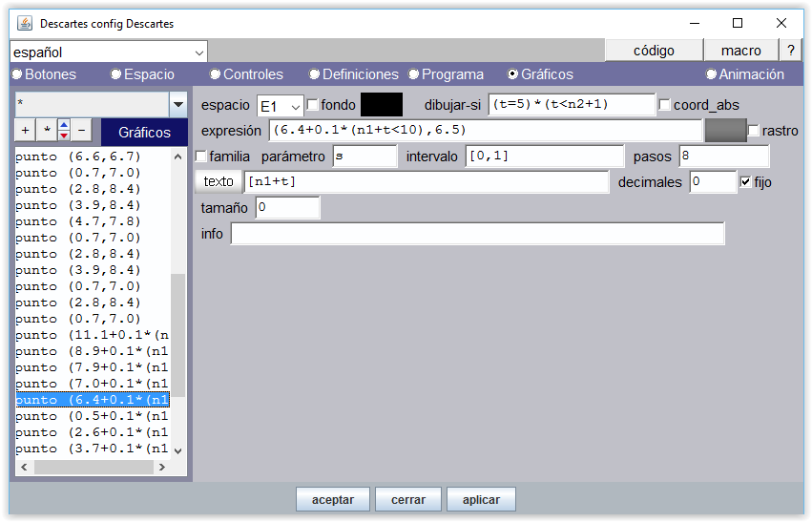The height and width of the screenshot is (522, 812).
Task: Open the gray color swatch beside expresión
Action: [x=724, y=131]
